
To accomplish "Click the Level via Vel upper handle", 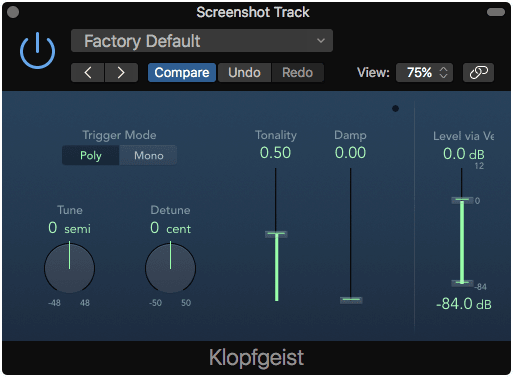I will (462, 200).
